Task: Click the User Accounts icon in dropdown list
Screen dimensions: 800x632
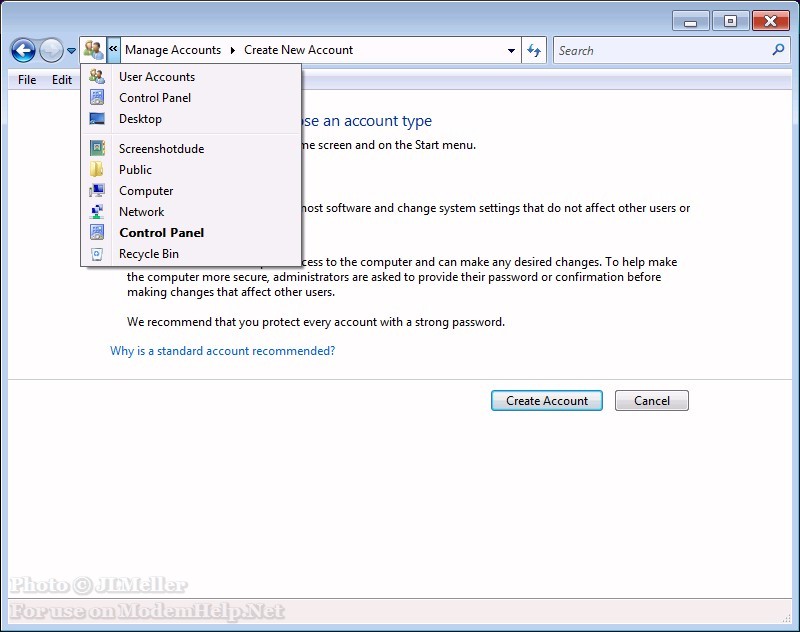Action: 96,77
